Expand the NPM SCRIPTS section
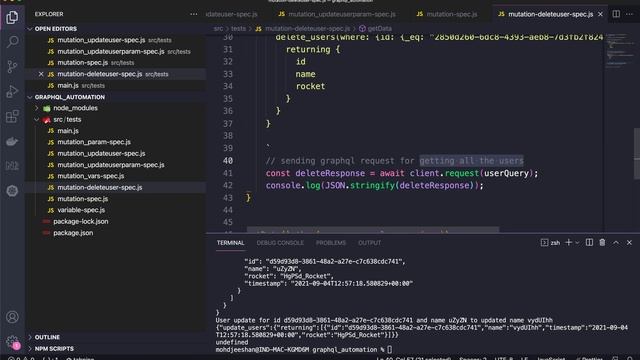640x360 pixels. click(x=54, y=349)
